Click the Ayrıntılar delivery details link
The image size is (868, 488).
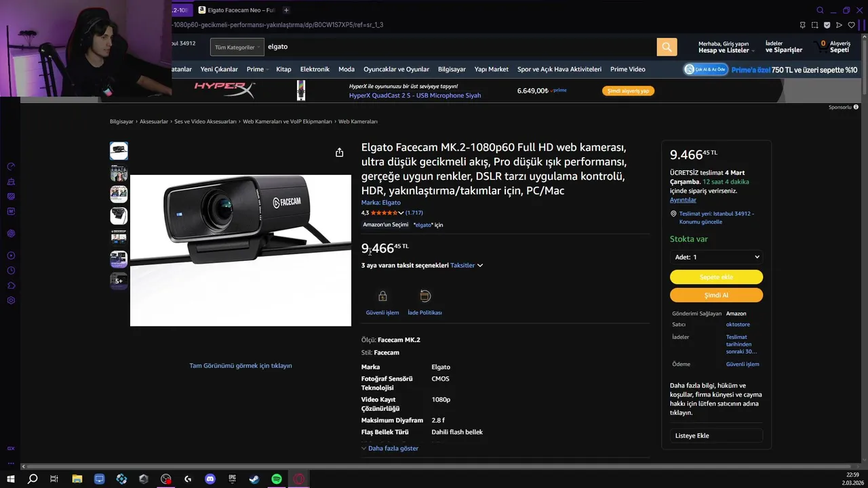click(683, 200)
